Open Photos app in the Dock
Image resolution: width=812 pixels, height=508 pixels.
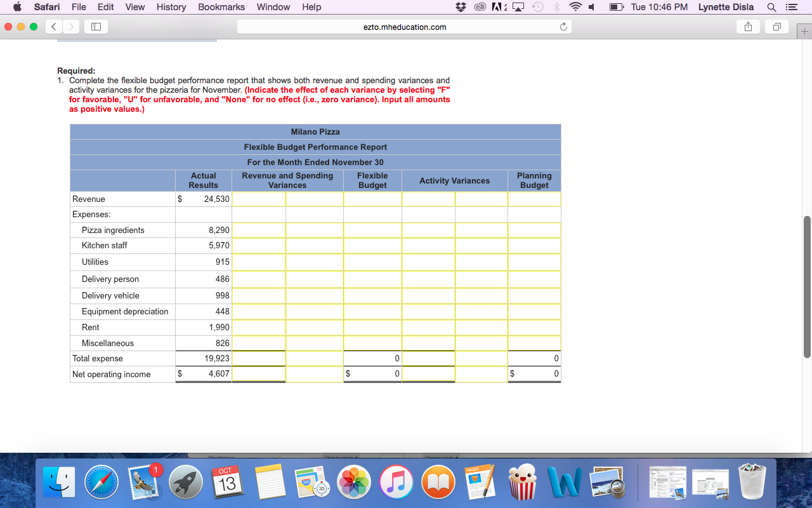click(x=354, y=482)
